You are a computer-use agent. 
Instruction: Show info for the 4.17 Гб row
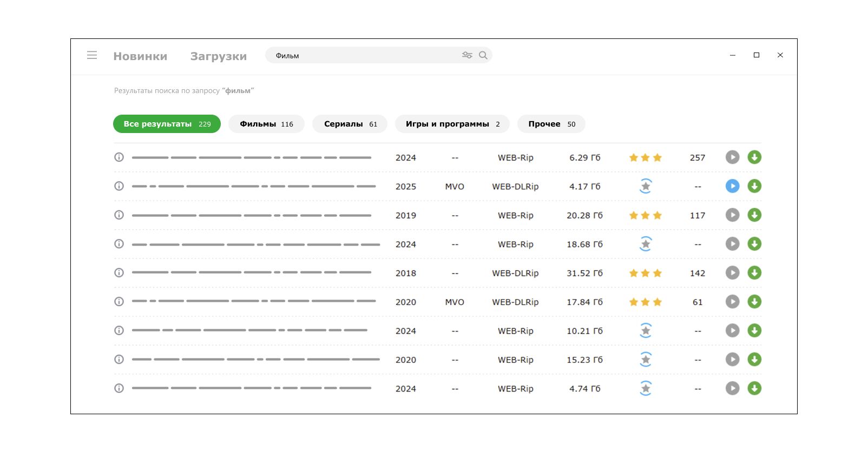[x=119, y=186]
